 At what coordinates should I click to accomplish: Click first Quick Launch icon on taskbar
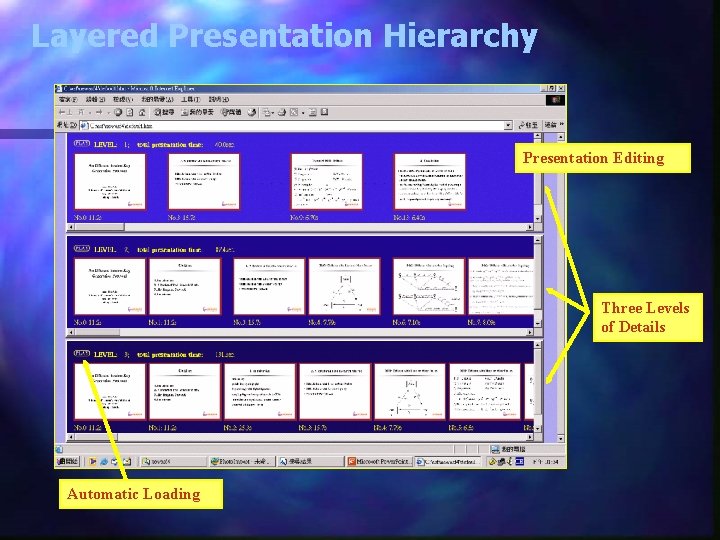pyautogui.click(x=93, y=461)
